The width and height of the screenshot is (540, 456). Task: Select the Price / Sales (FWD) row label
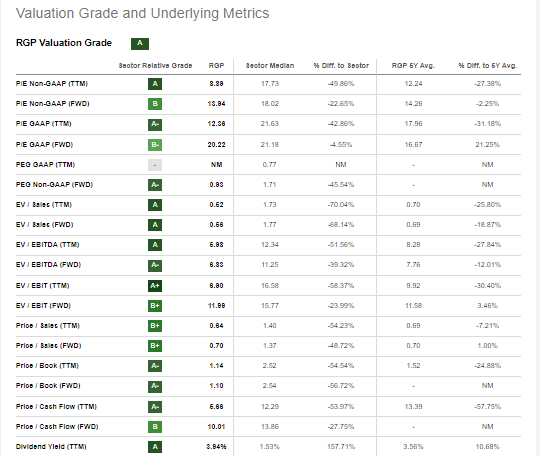(49, 346)
